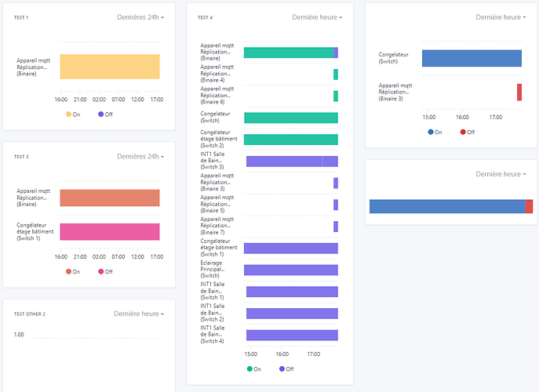
Task: Click the blue Congelateur (Switch) bar in right chart
Action: 471,58
